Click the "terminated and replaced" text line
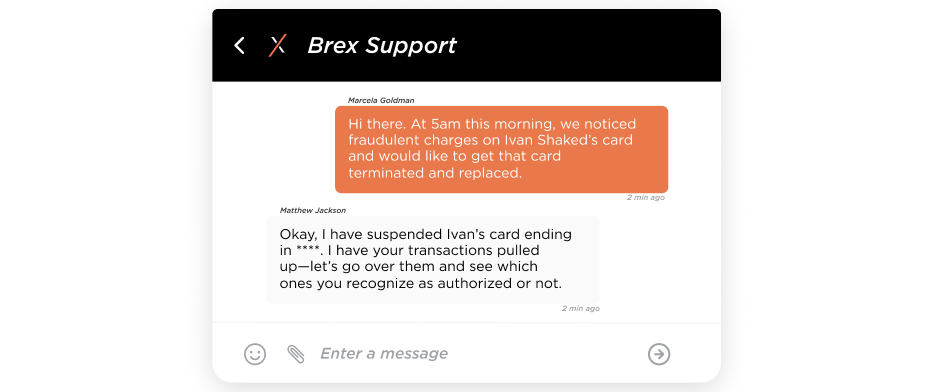This screenshot has height=392, width=934. click(x=435, y=173)
